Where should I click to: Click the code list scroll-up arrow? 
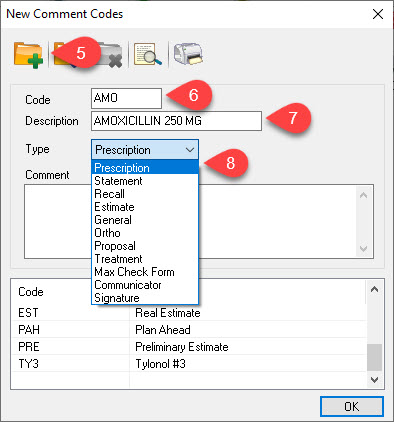pyautogui.click(x=374, y=289)
